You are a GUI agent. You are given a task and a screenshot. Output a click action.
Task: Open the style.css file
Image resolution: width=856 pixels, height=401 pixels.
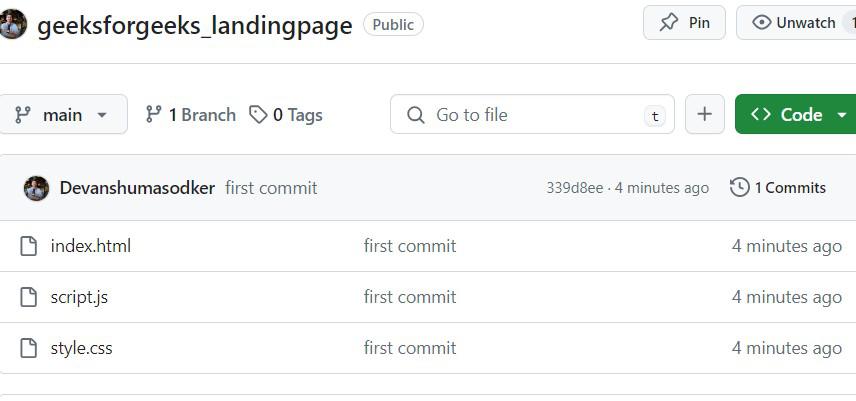pyautogui.click(x=82, y=348)
